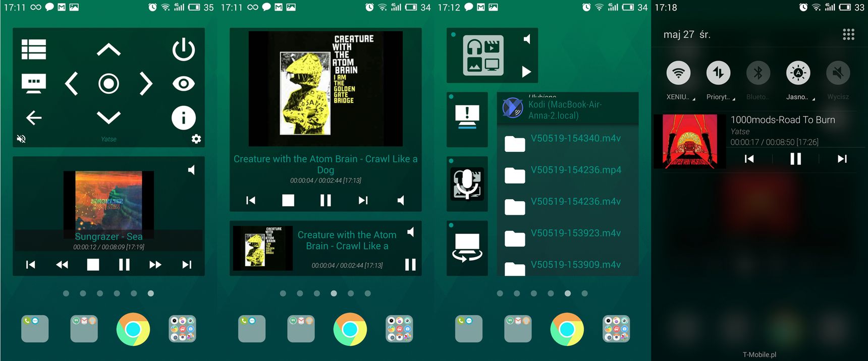The width and height of the screenshot is (868, 361).
Task: Stop playback in the large Creature widget
Action: [288, 200]
